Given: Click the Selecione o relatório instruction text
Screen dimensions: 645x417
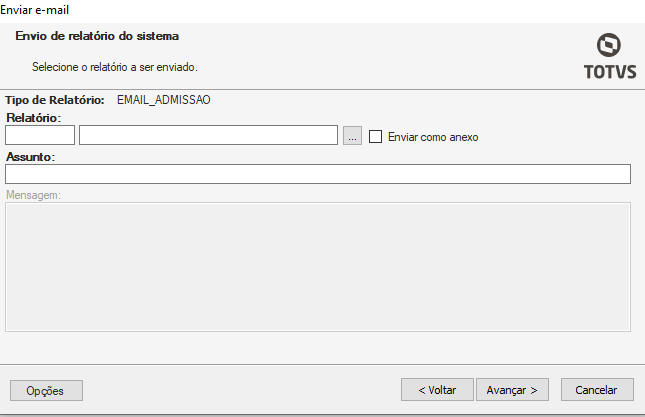Looking at the screenshot, I should click(x=115, y=67).
